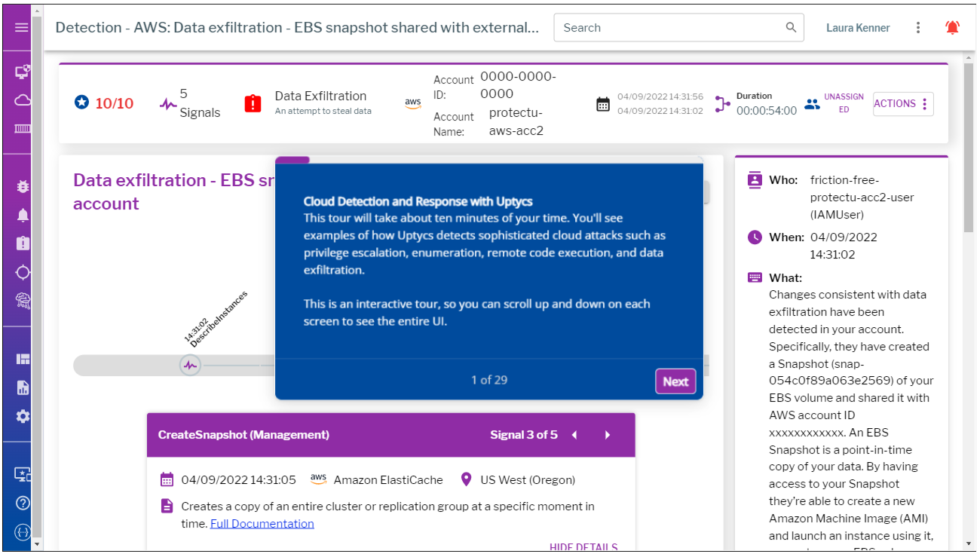Click the signals pulse icon
Screen dimensions: 980x554
coord(167,104)
